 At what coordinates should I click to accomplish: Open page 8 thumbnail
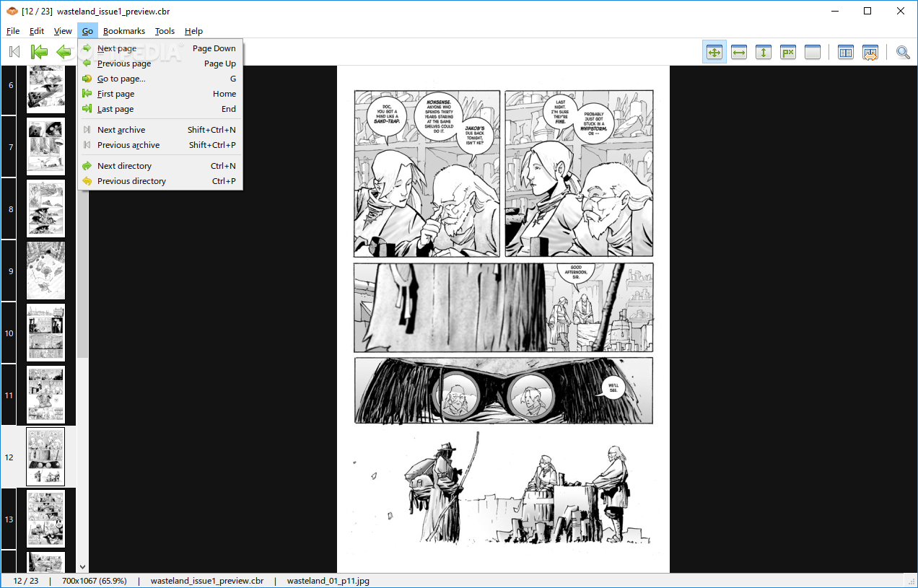pyautogui.click(x=45, y=209)
